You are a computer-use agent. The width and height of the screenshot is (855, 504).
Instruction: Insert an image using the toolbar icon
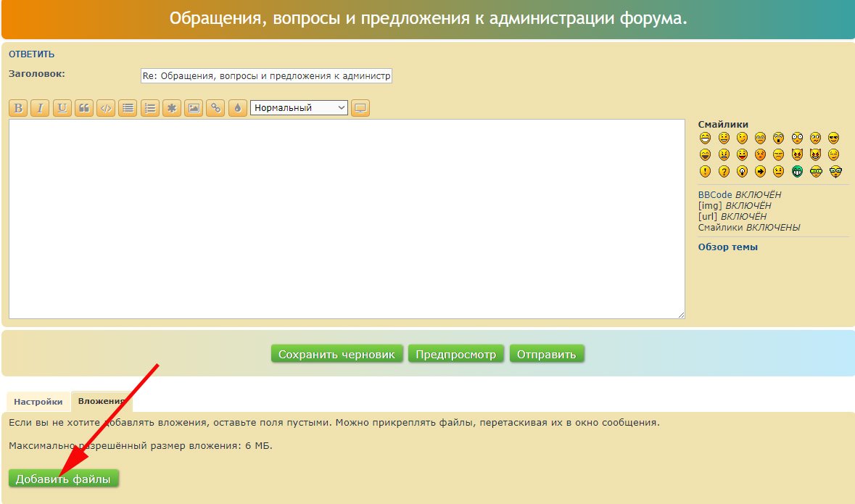coord(194,108)
